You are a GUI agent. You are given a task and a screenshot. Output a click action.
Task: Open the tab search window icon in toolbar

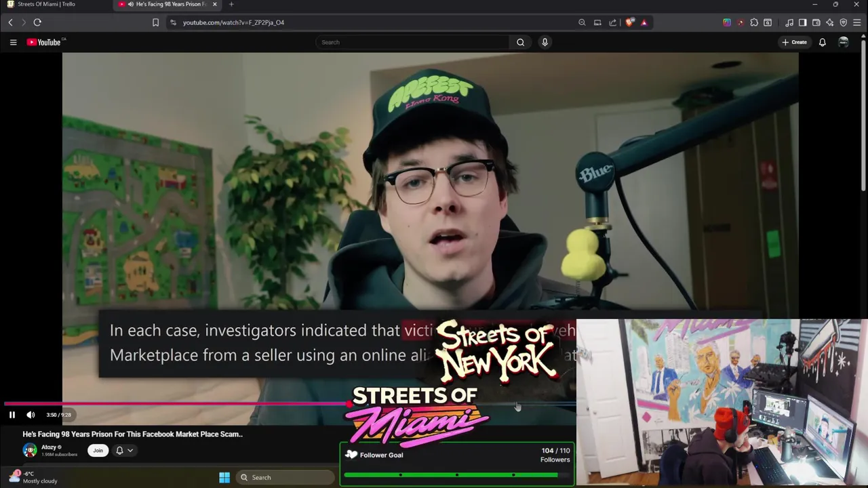click(768, 22)
